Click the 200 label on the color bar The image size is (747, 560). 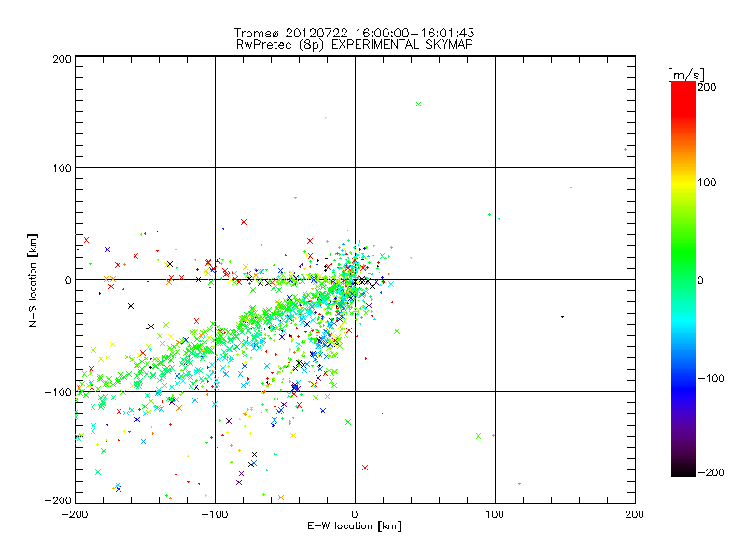tap(707, 87)
